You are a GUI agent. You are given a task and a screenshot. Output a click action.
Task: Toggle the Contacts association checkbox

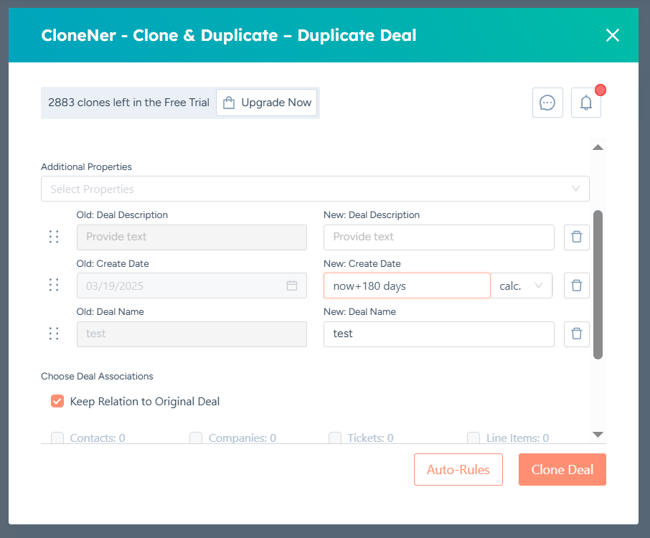pyautogui.click(x=57, y=438)
